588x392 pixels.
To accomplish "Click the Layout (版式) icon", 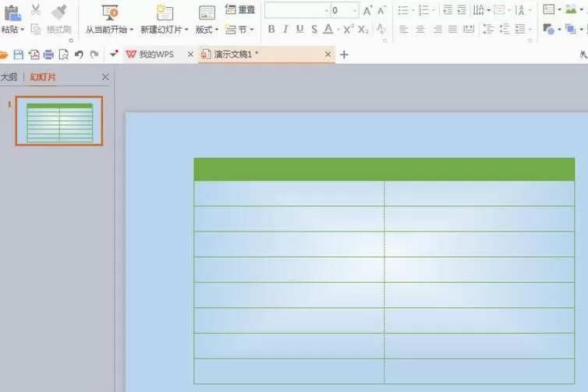I will [207, 13].
